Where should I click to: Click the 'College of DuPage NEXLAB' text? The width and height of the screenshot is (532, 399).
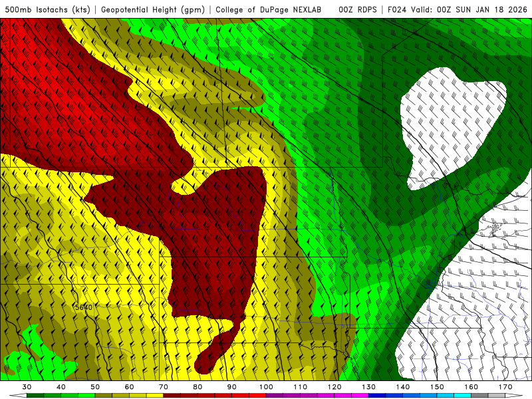pos(269,10)
